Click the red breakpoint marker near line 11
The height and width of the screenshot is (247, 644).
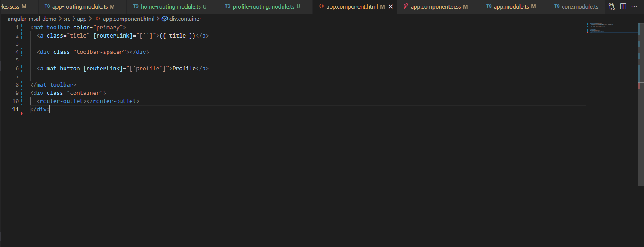[22, 113]
